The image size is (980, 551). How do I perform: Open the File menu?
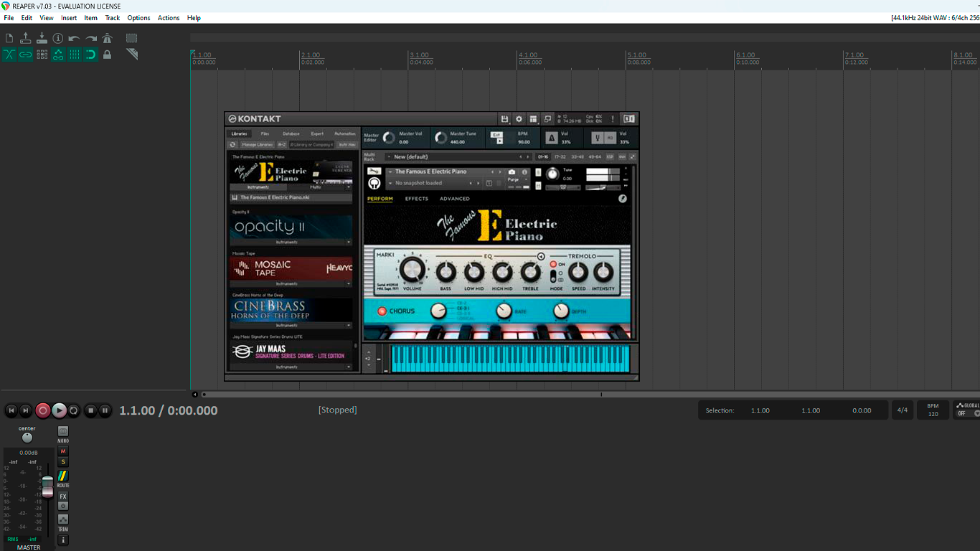pos(9,18)
